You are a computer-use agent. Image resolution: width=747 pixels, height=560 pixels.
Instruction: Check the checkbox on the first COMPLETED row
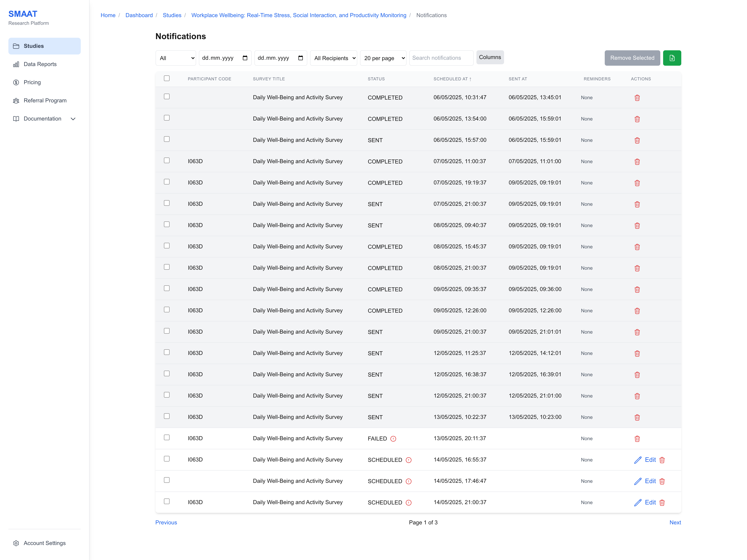tap(167, 97)
